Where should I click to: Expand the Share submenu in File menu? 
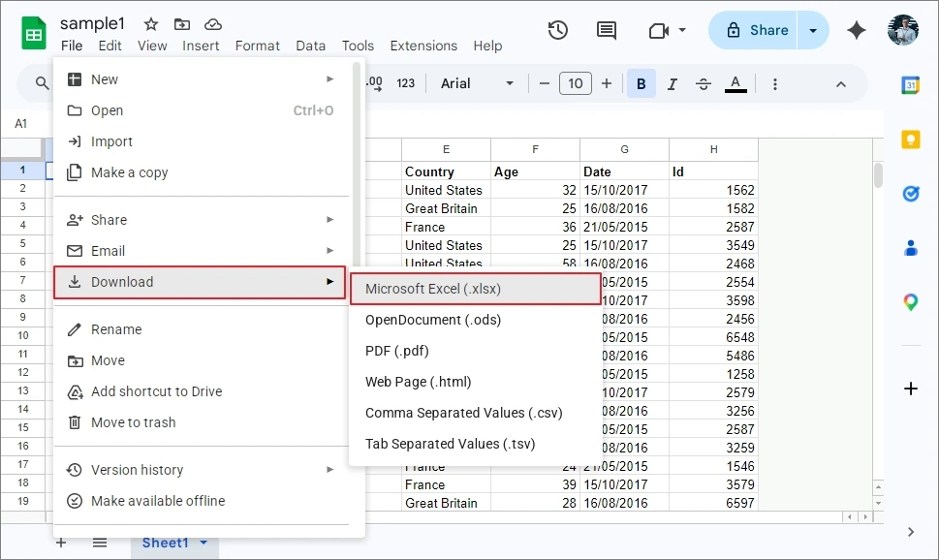201,220
